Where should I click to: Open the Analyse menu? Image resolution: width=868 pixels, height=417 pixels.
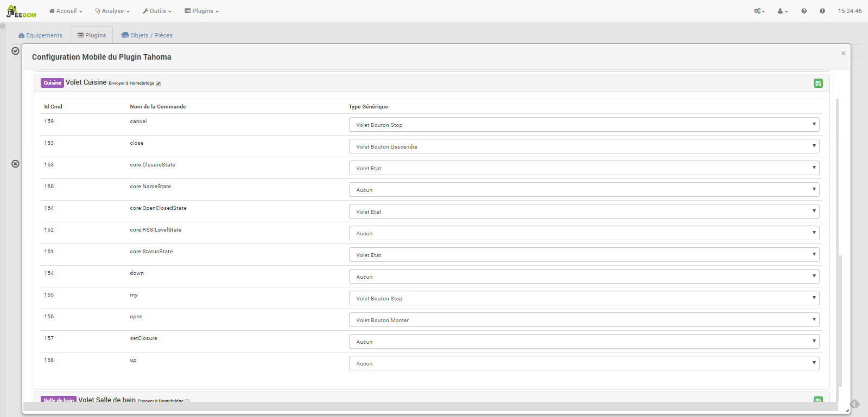pos(112,11)
